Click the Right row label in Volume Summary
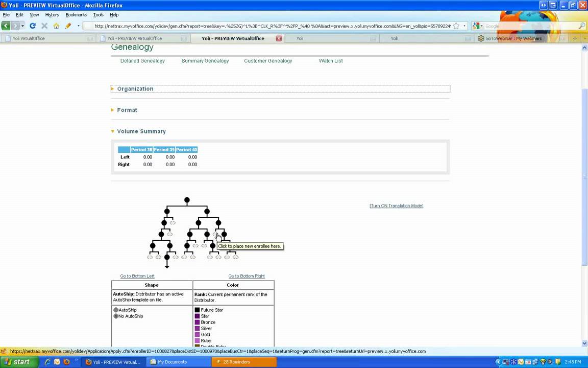The height and width of the screenshot is (368, 588). pos(124,165)
